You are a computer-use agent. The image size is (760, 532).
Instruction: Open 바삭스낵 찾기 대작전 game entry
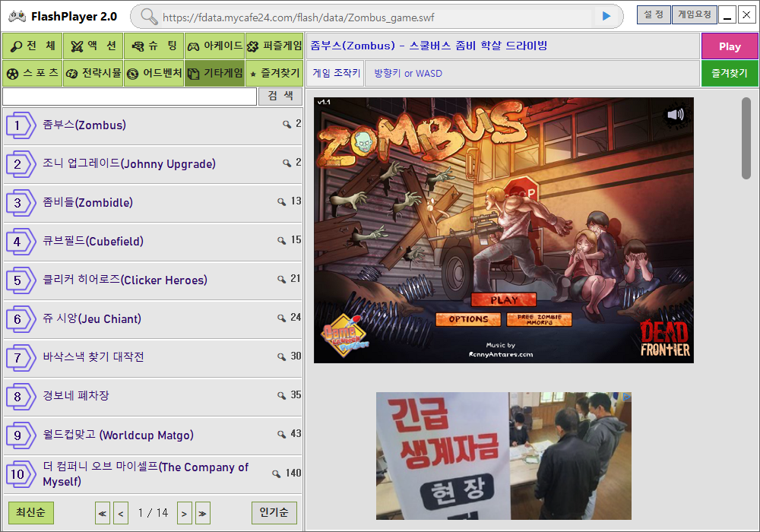click(153, 358)
